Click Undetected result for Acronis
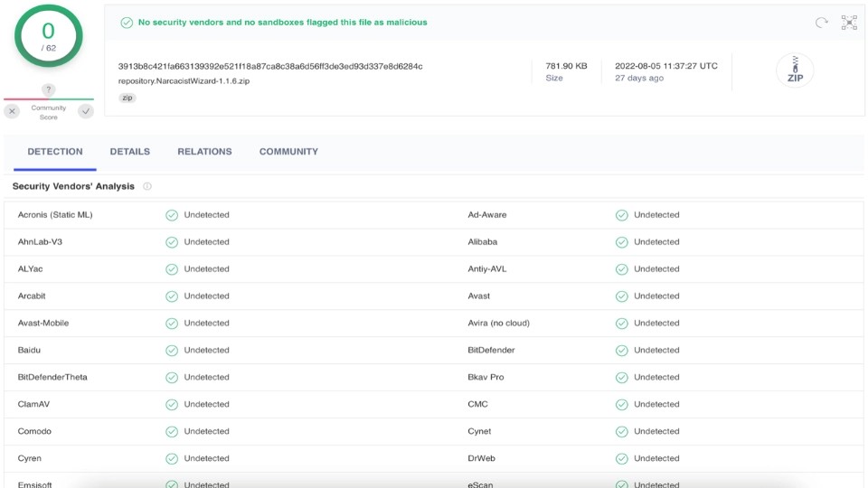 coord(206,215)
